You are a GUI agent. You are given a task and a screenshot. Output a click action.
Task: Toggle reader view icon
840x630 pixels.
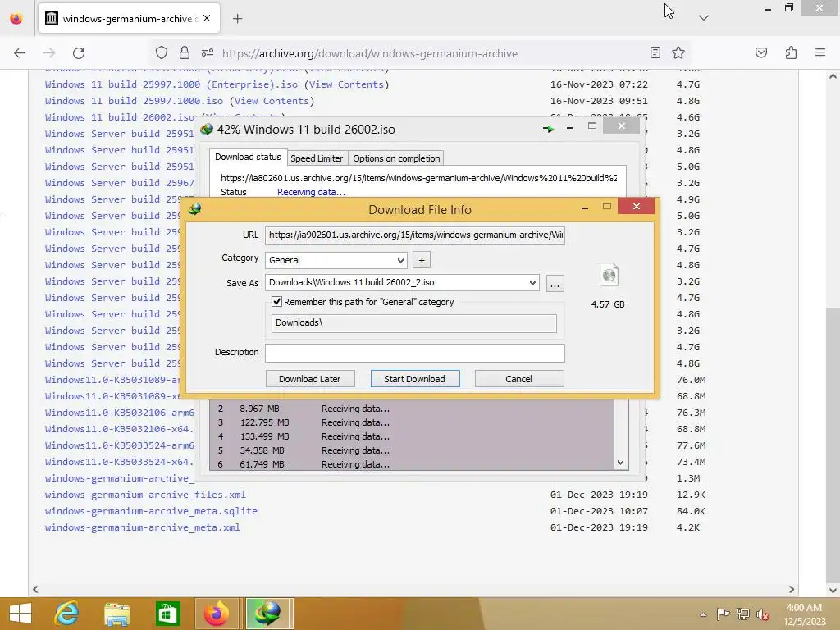[x=655, y=52]
